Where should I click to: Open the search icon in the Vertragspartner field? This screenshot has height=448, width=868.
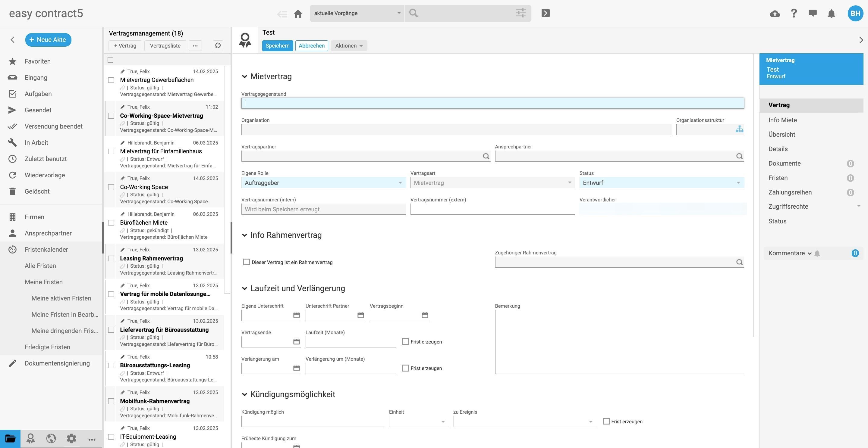point(486,156)
